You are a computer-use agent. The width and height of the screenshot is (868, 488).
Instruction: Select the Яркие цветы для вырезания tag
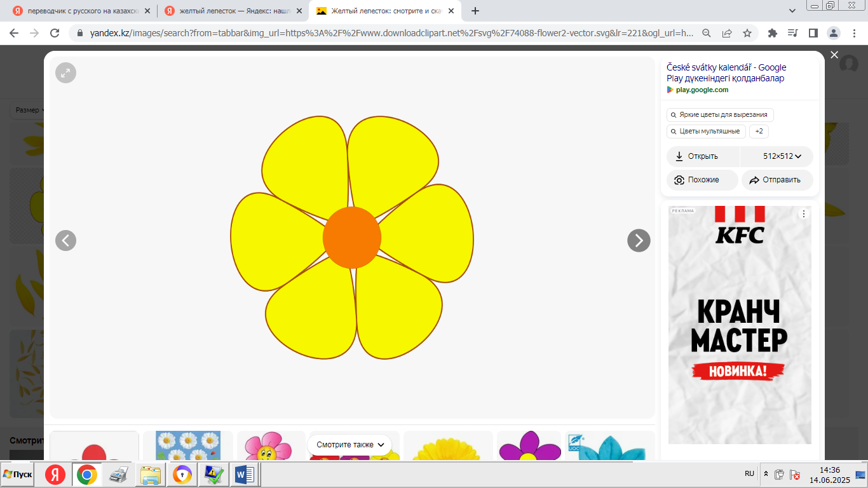(720, 115)
